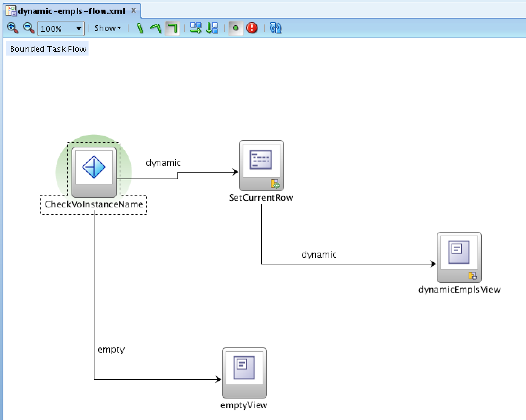This screenshot has height=420, width=526.
Task: Click the empty control flow label
Action: point(111,350)
